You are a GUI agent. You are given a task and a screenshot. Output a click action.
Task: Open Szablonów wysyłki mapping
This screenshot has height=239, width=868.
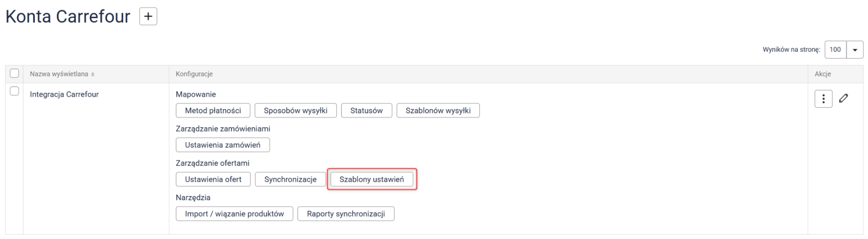438,110
